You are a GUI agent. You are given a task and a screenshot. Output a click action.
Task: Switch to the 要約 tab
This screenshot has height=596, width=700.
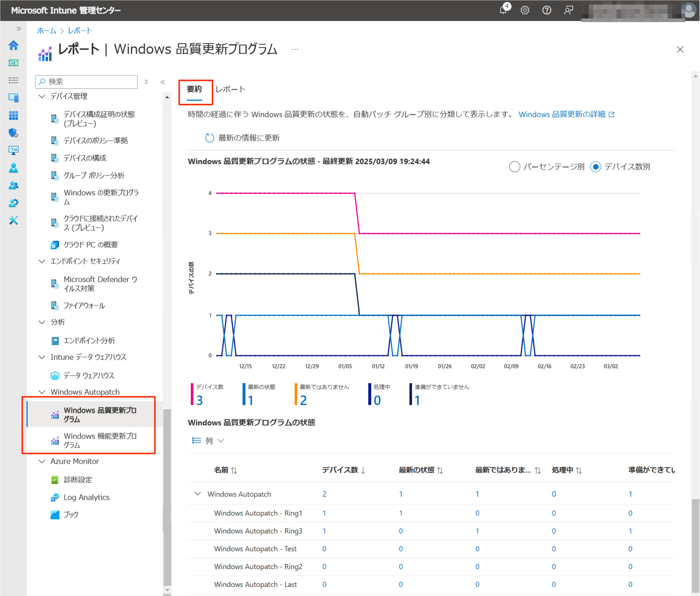click(194, 90)
